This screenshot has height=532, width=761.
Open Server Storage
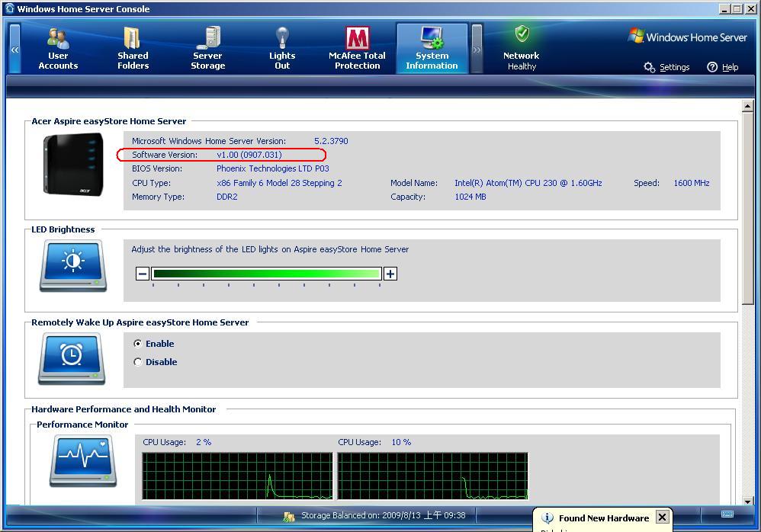(207, 46)
